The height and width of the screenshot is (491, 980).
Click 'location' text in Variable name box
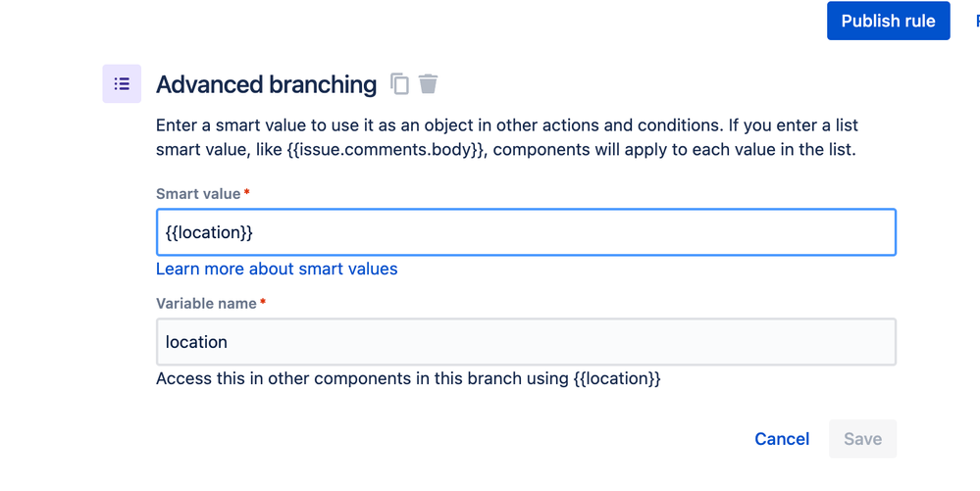pyautogui.click(x=196, y=342)
